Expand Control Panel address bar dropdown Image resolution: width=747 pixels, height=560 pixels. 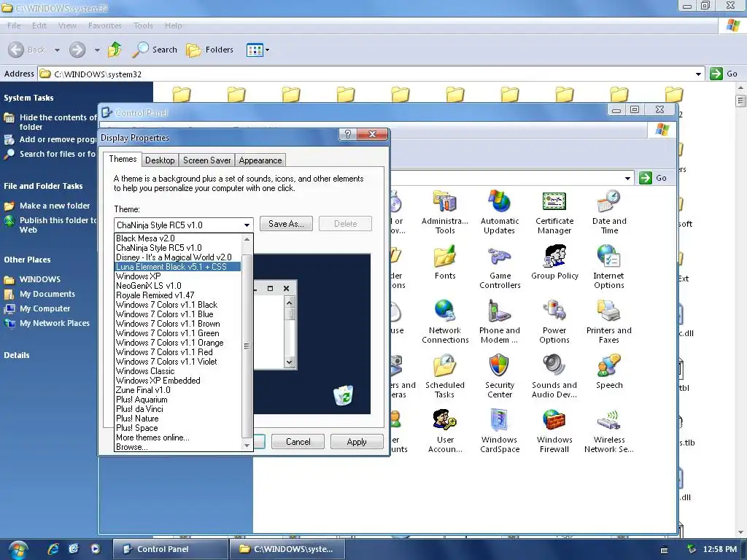click(627, 178)
